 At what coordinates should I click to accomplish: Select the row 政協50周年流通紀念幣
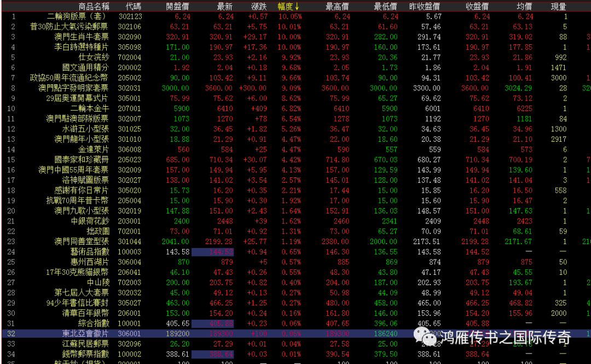[296, 78]
